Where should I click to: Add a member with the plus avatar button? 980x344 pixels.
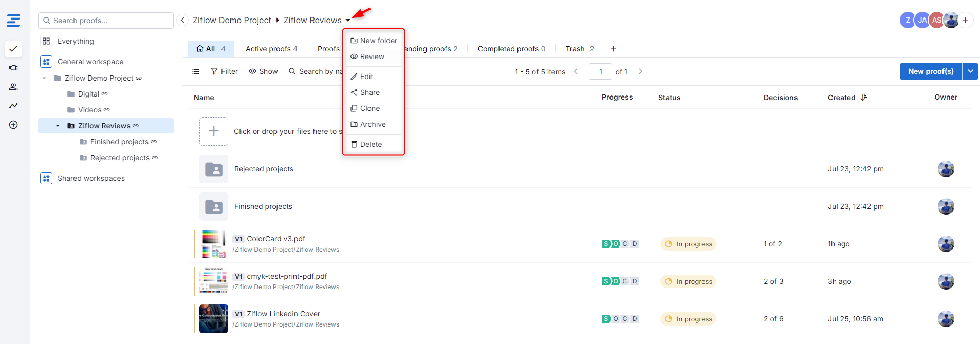pos(966,20)
